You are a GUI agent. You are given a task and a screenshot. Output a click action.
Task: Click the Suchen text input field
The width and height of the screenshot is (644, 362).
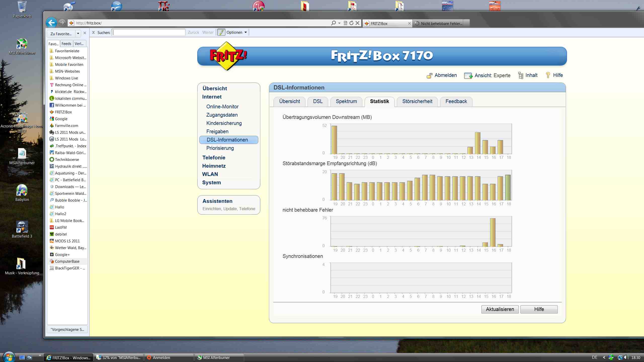pos(149,32)
